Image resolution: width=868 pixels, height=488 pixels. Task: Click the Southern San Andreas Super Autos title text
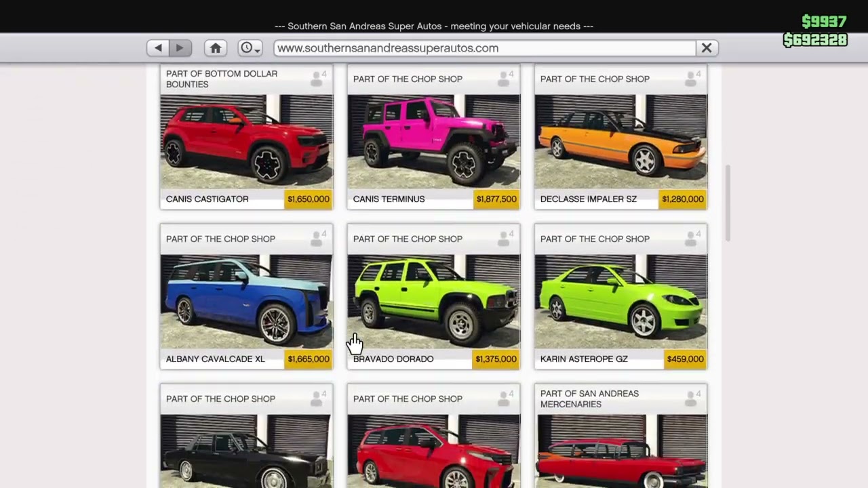point(434,26)
